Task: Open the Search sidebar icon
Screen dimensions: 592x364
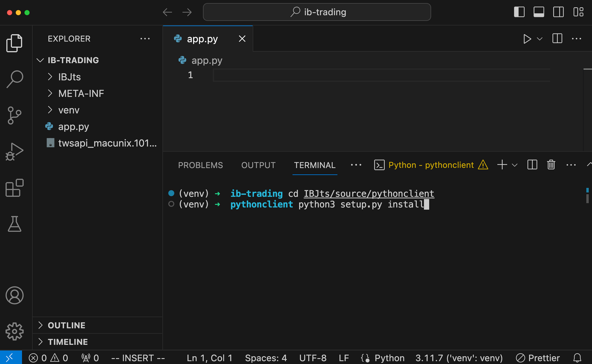Action: 14,79
